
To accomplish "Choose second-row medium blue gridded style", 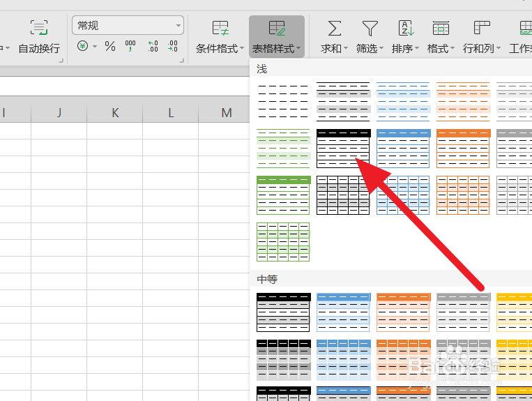I will pos(343,359).
